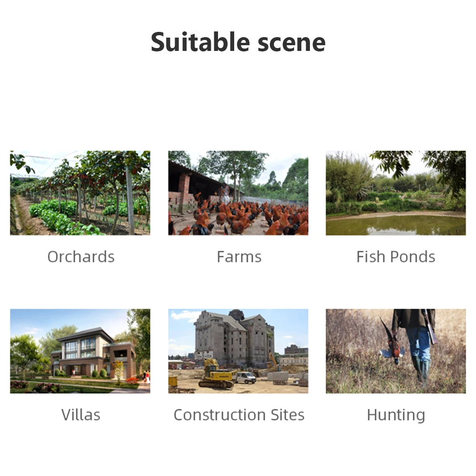This screenshot has width=476, height=476.
Task: Click the Farms text label
Action: [239, 257]
